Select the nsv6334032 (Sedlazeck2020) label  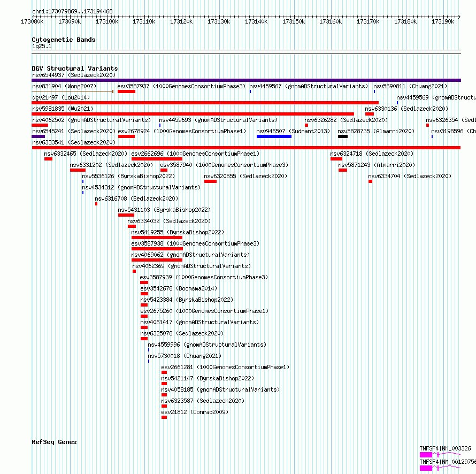tap(169, 221)
